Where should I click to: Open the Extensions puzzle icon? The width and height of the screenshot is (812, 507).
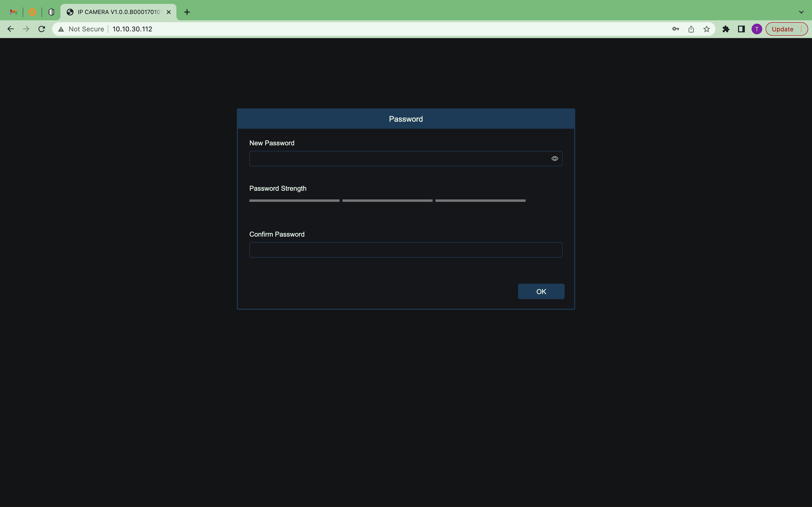726,29
